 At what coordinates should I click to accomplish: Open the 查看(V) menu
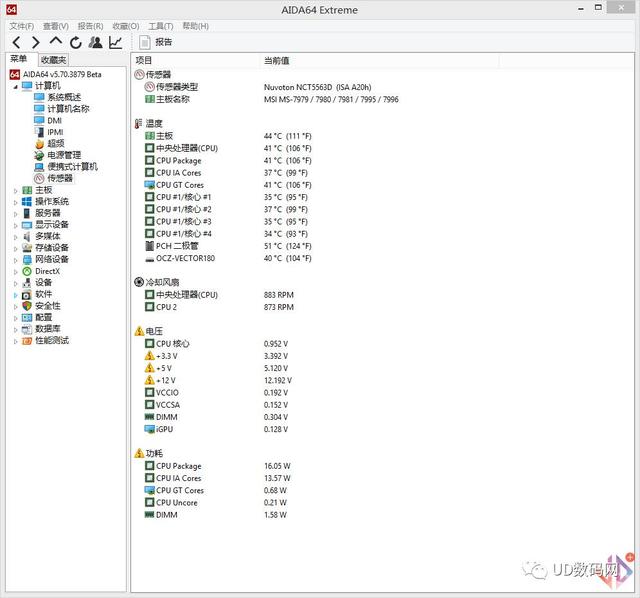(56, 26)
